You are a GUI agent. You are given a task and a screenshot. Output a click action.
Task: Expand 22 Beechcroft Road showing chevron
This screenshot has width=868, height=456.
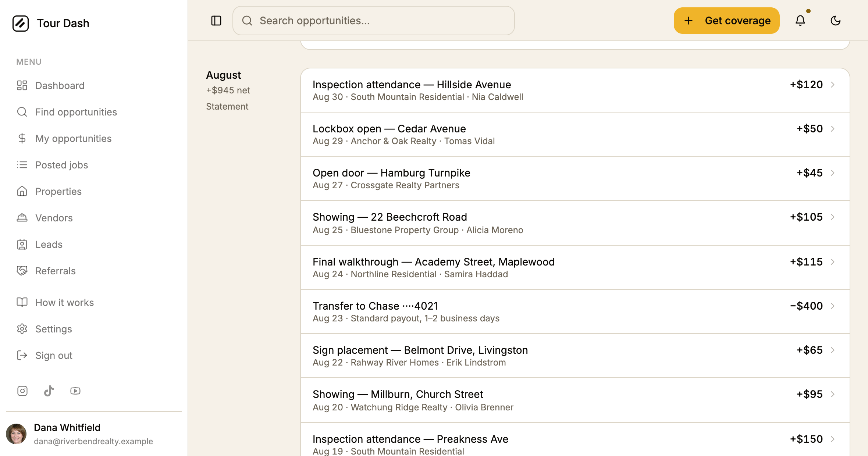tap(833, 217)
